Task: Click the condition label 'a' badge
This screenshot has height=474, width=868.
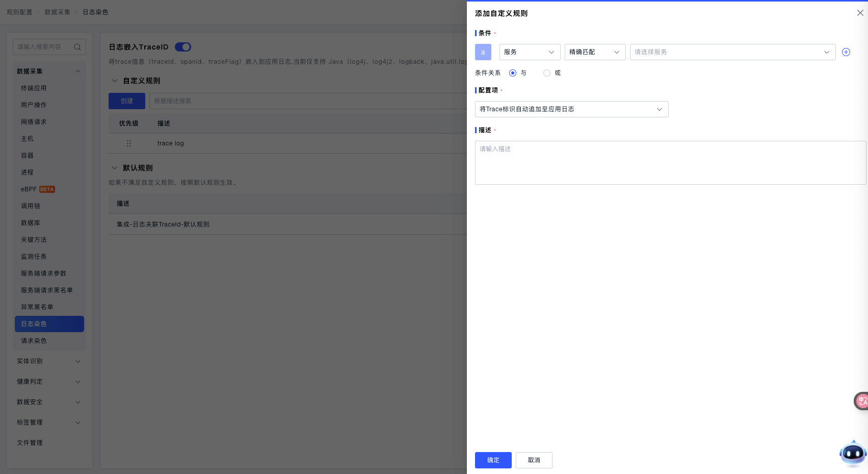Action: 483,52
